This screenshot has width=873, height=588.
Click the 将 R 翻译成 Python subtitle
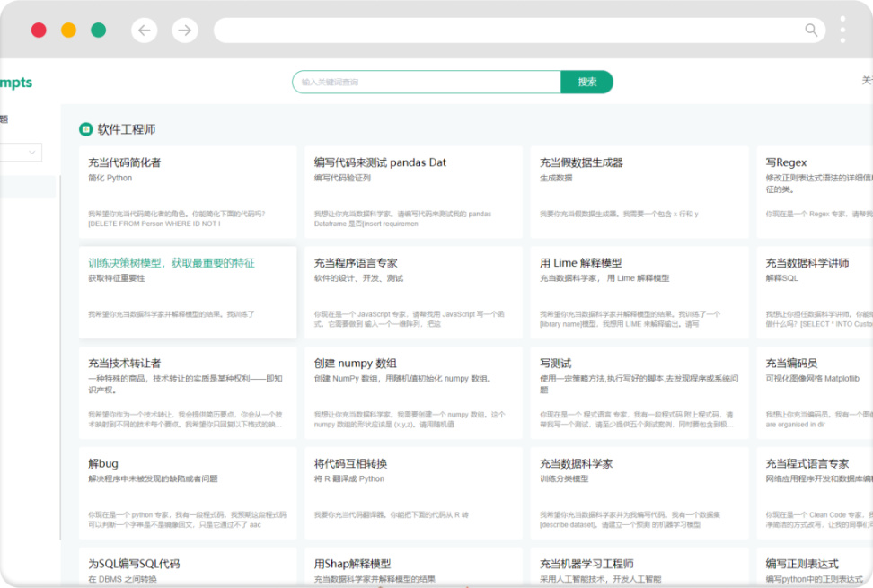(x=349, y=479)
